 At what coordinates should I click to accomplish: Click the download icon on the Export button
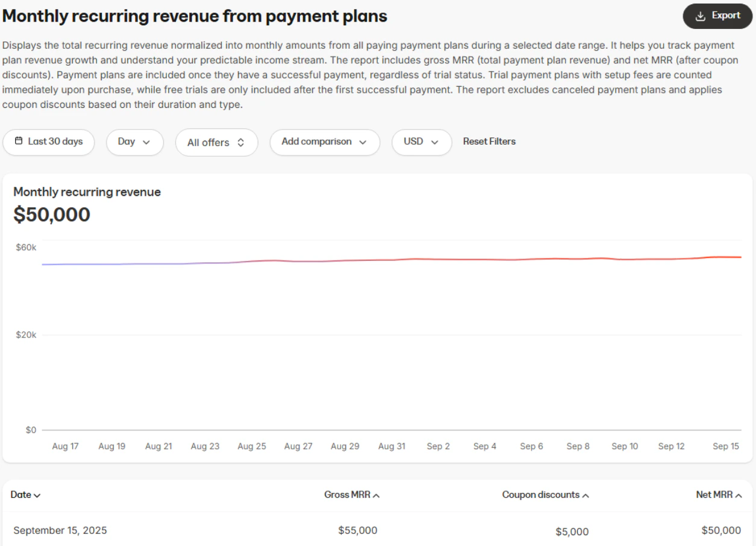[x=699, y=16]
